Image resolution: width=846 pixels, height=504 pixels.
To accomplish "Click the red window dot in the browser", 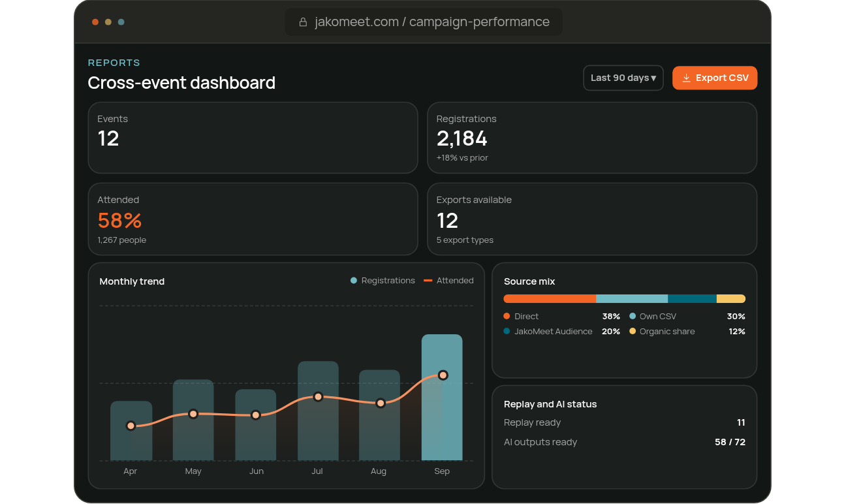I will point(95,22).
